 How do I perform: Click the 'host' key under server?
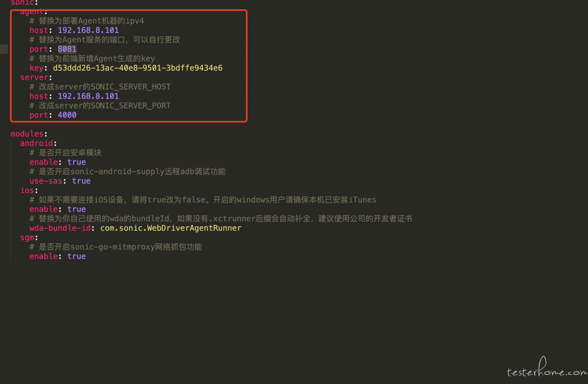pos(39,96)
